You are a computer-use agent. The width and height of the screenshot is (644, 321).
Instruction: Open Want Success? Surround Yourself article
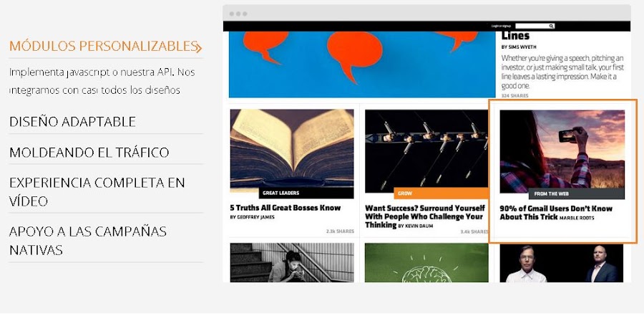424,216
